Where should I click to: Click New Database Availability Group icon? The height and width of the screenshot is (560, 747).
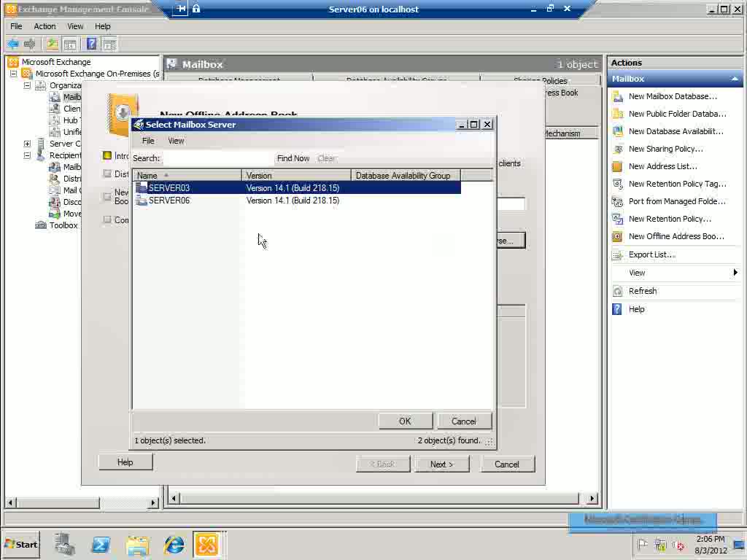click(618, 131)
